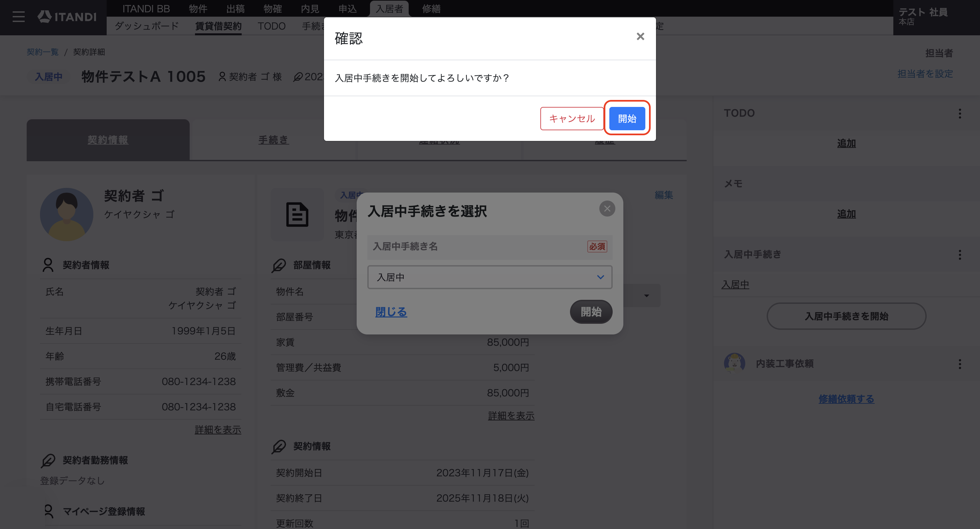This screenshot has width=980, height=529.
Task: Click the 5,000円 management fee value
Action: 511,367
